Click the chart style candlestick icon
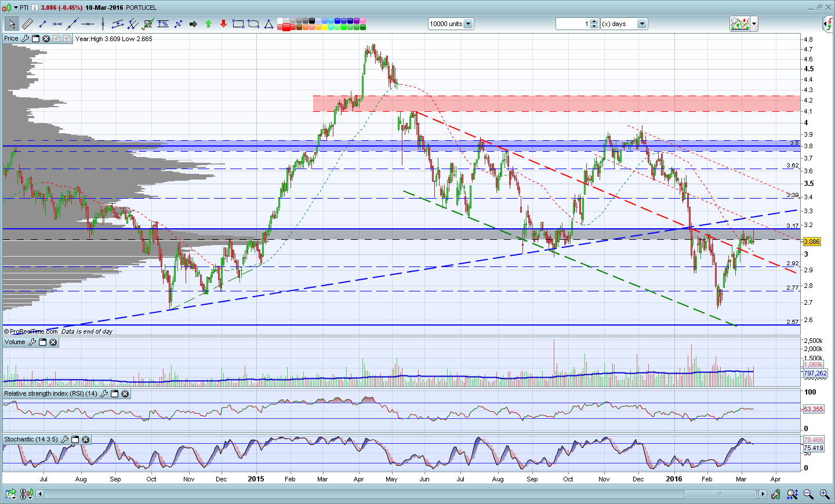The width and height of the screenshot is (835, 504). point(6,8)
